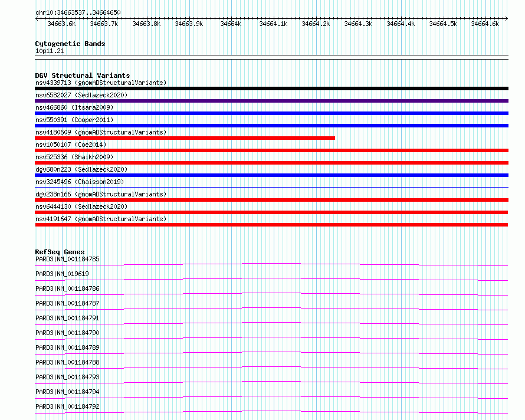Click the magenta intron line of NM_019619

click(271, 278)
